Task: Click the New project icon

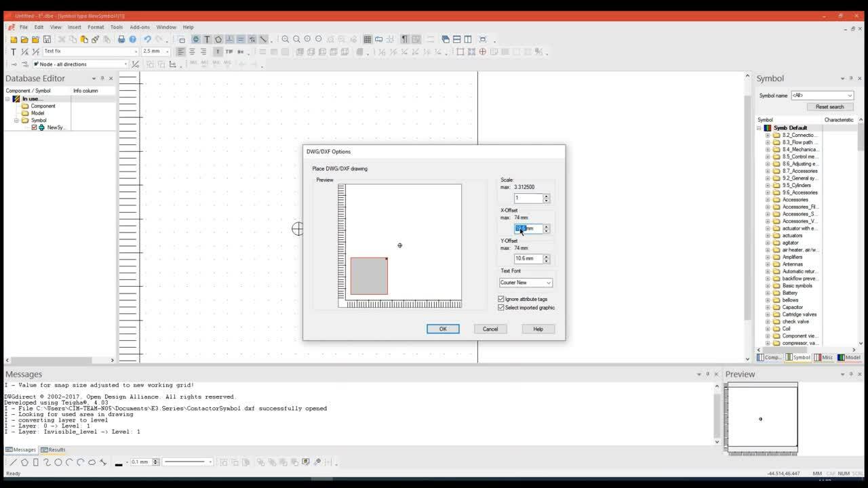Action: pyautogui.click(x=14, y=39)
